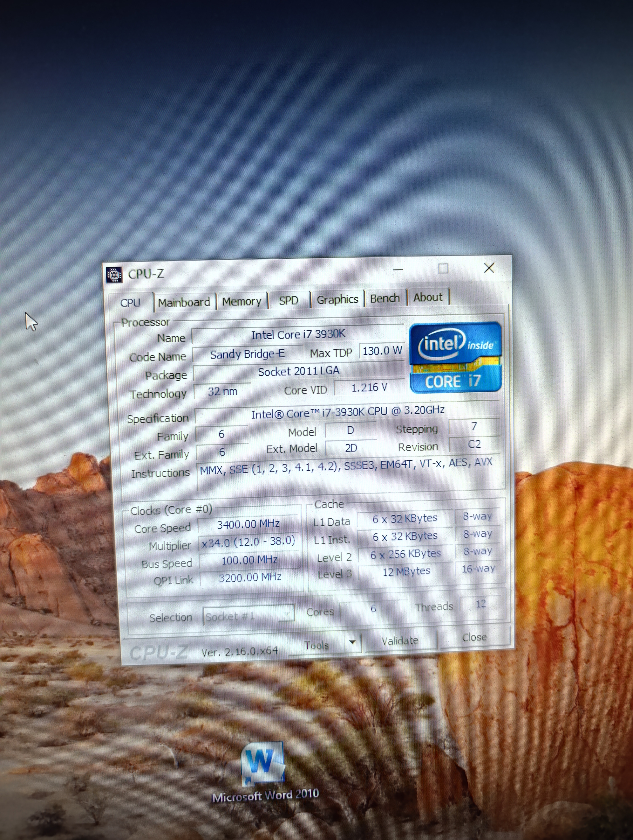Click the Intel Core i7 logo badge
The height and width of the screenshot is (840, 633).
[455, 357]
